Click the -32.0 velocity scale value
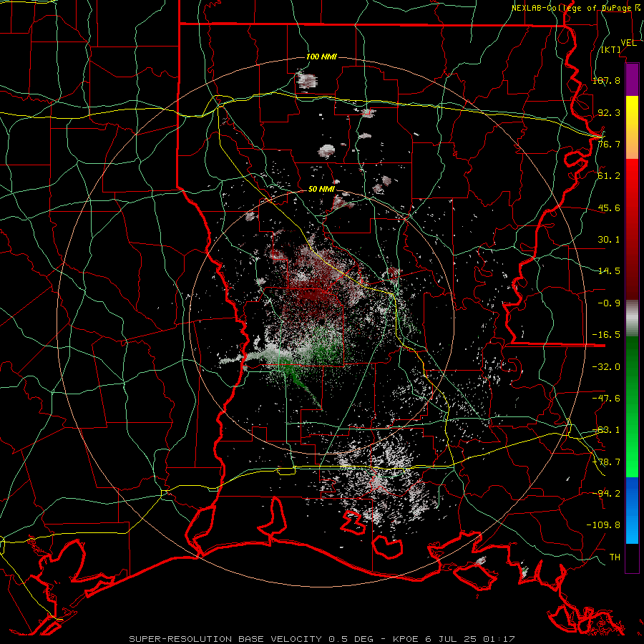The height and width of the screenshot is (644, 644). click(x=606, y=367)
